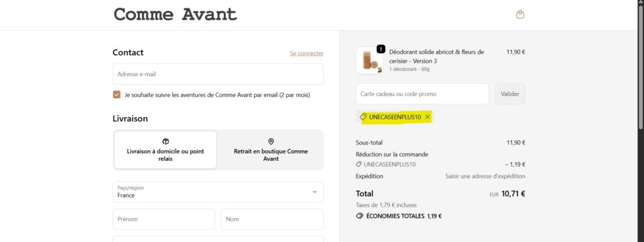The width and height of the screenshot is (644, 242).
Task: Click the – 1,19 € discount amount
Action: pos(515,165)
